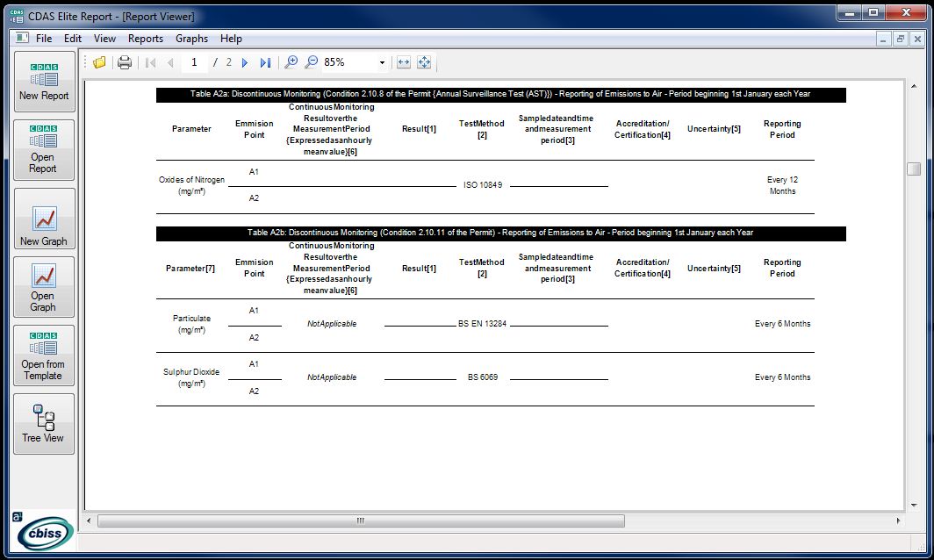Fit whole page icon in toolbar
This screenshot has width=934, height=560.
pos(424,62)
